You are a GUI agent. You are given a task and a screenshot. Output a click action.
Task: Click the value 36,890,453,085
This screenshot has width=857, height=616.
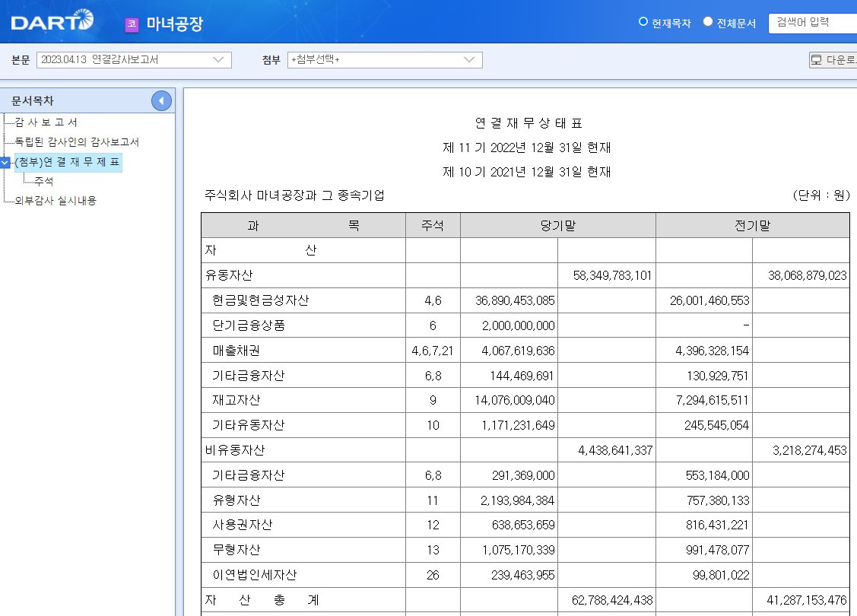[x=515, y=300]
